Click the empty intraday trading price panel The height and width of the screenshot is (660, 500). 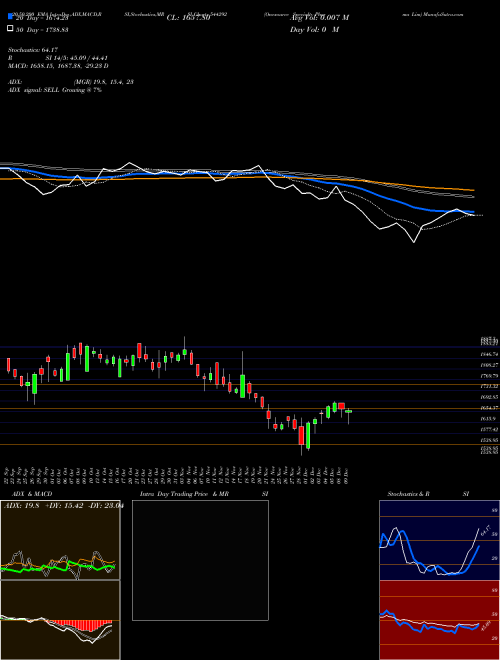point(200,560)
